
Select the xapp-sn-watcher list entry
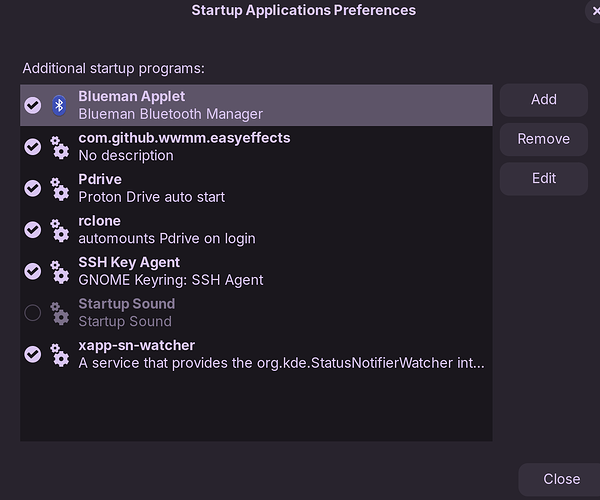[280, 354]
